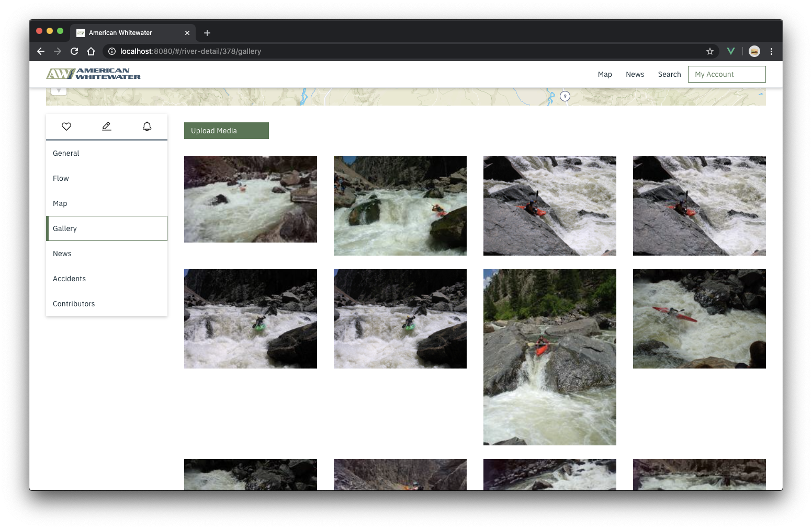Open the tall waterfall kayaker photo
812x529 pixels.
[x=549, y=357]
